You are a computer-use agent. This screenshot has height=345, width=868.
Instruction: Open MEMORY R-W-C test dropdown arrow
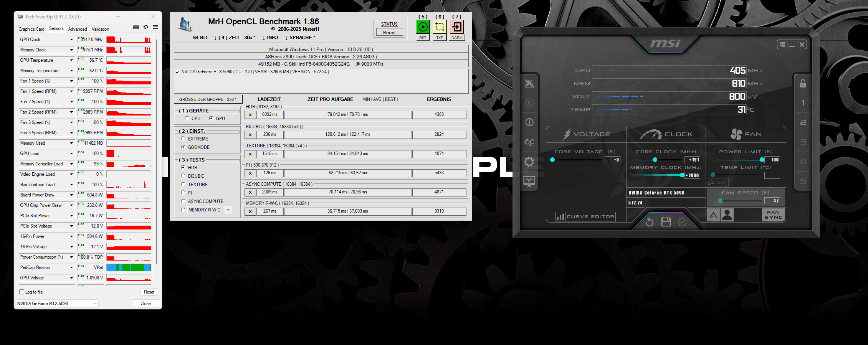tap(228, 210)
